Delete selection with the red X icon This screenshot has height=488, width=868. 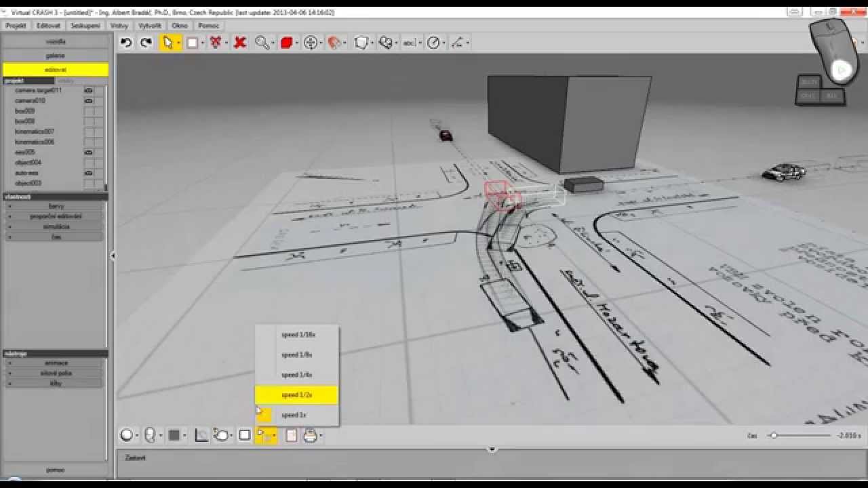tap(239, 43)
